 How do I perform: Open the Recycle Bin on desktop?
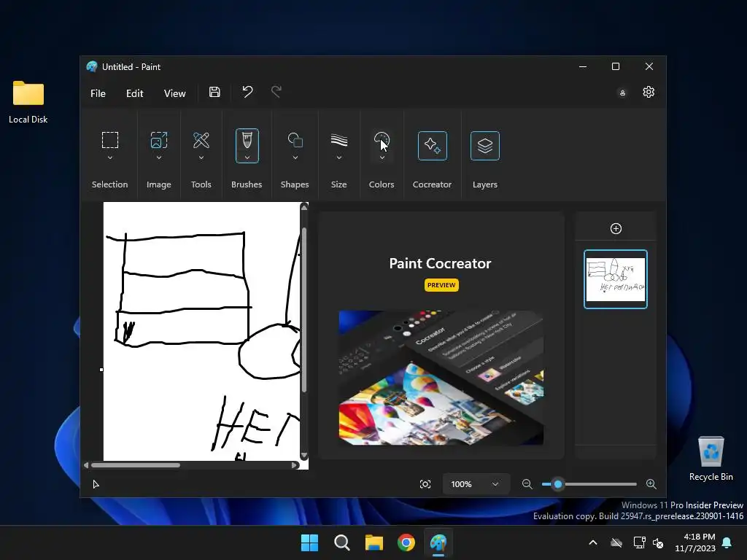click(x=711, y=458)
